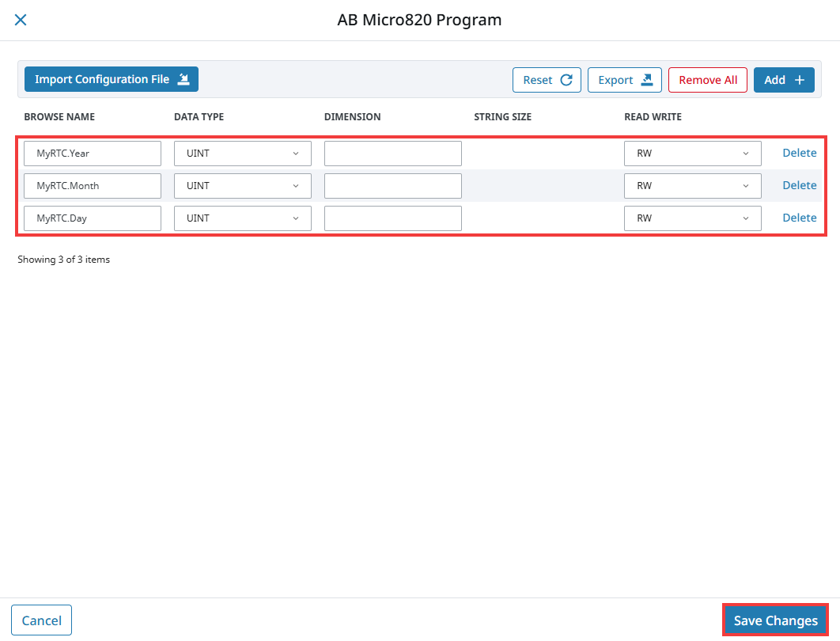Click Import Configuration File button

[112, 79]
